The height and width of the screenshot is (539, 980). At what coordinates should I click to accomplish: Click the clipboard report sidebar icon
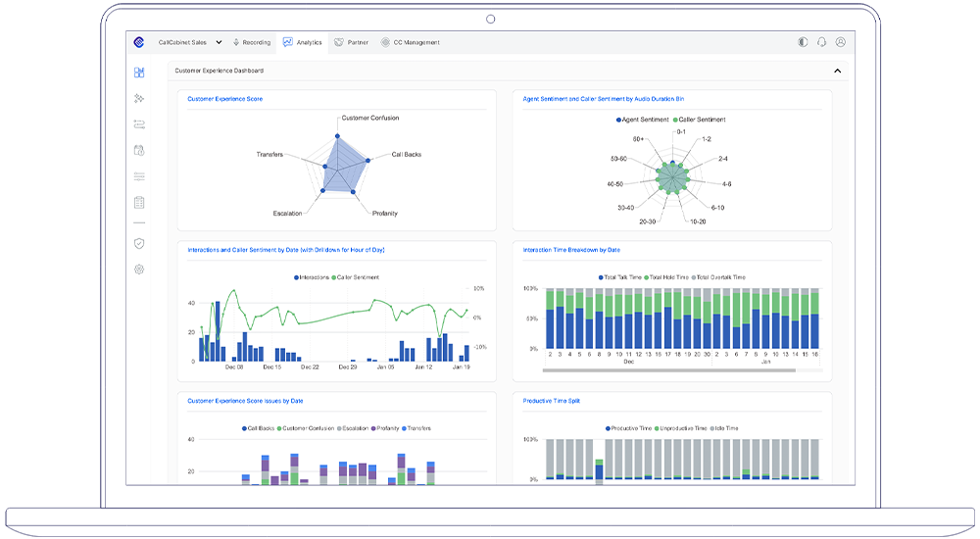(x=139, y=203)
